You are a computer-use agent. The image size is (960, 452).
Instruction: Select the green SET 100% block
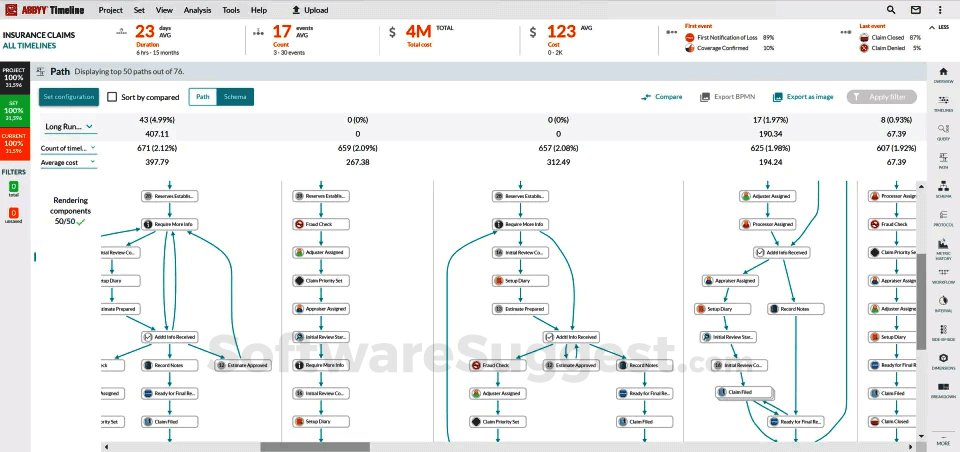(13, 110)
